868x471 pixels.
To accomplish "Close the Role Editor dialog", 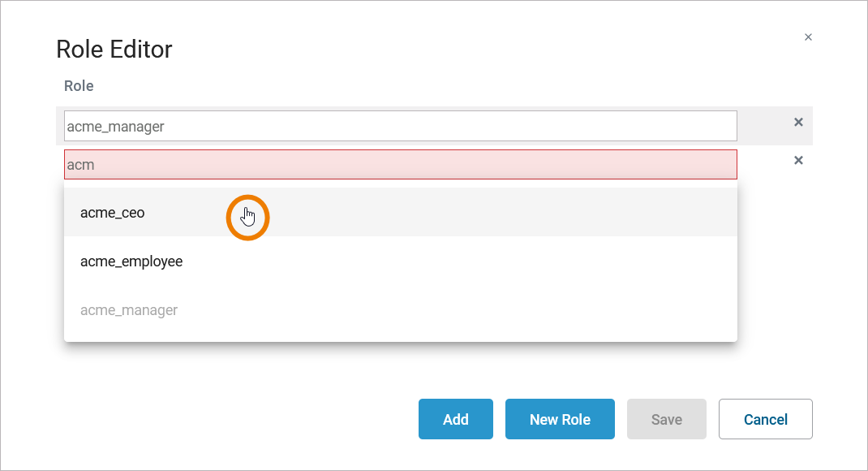I will click(x=808, y=37).
